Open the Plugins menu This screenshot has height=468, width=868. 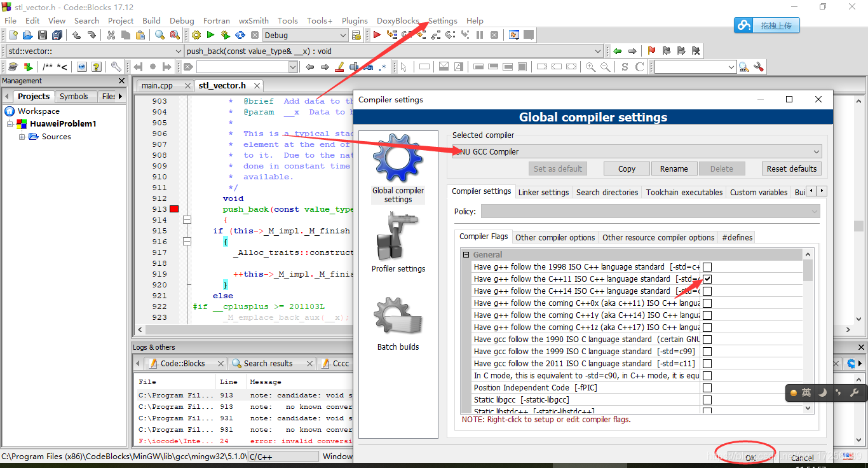coord(355,20)
